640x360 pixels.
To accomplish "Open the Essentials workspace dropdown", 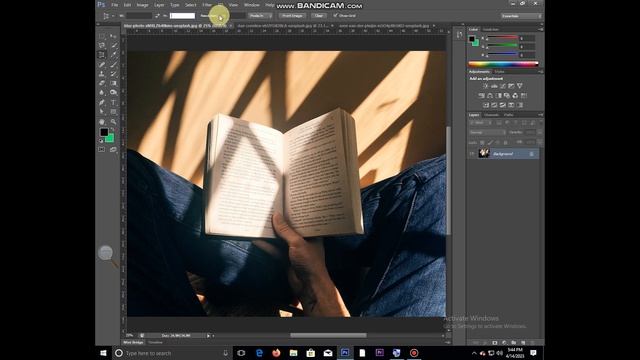I will 522,16.
